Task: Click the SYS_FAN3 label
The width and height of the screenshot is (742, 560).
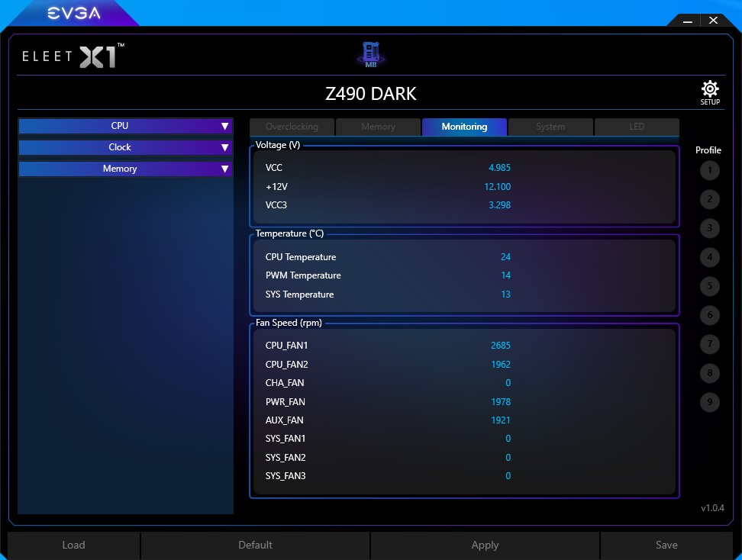Action: 286,476
